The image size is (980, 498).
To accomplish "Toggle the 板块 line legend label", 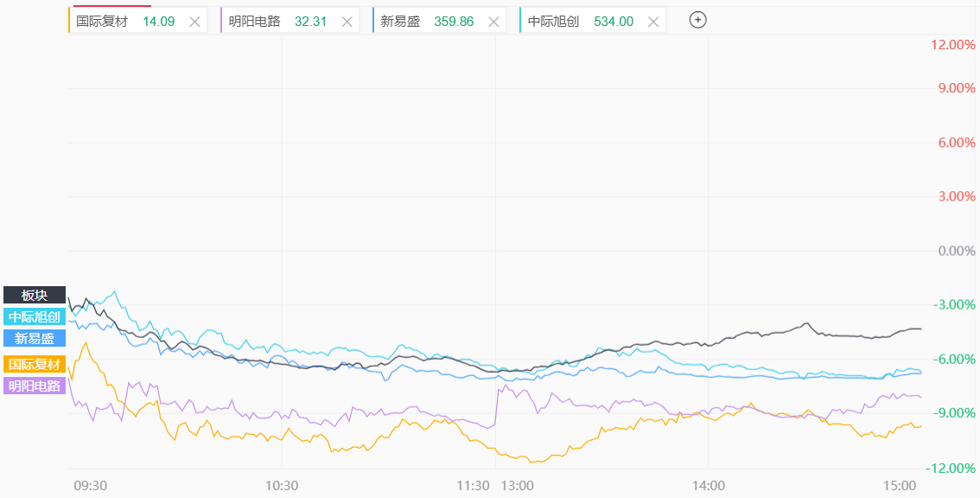I will (x=35, y=296).
